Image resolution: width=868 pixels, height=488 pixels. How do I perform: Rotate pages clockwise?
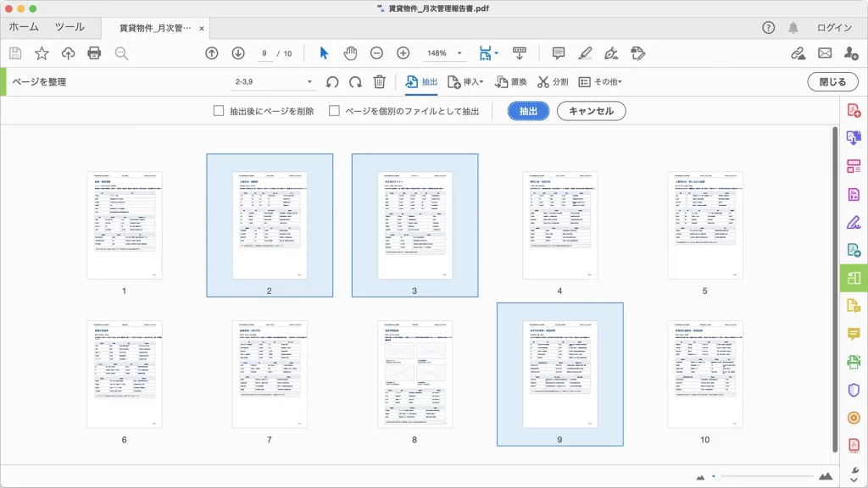pyautogui.click(x=355, y=82)
